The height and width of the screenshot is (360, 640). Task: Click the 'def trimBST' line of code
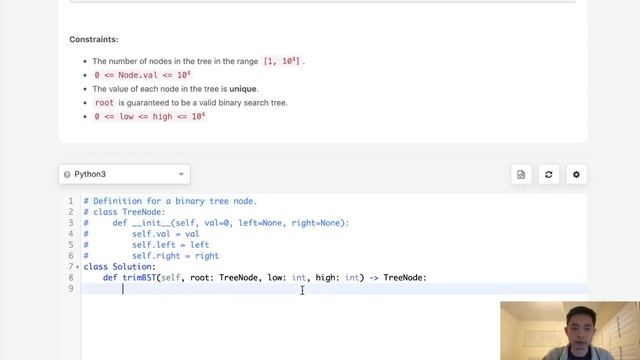tap(264, 278)
